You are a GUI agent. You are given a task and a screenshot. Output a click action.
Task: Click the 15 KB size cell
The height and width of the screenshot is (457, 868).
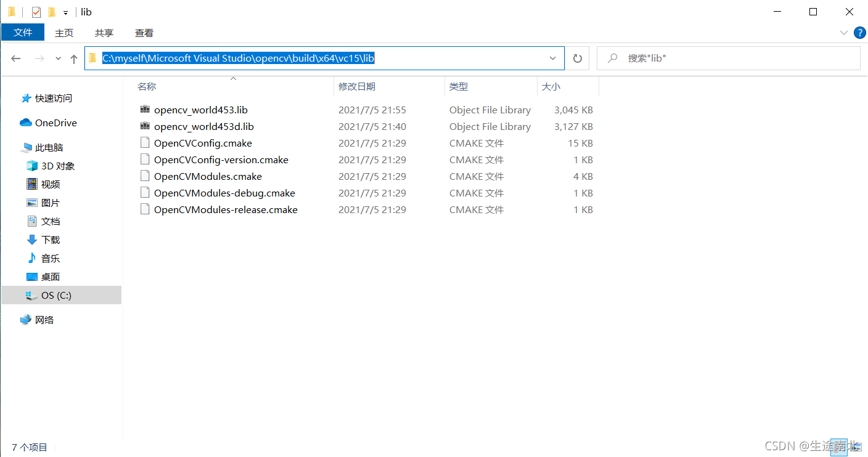(x=580, y=144)
